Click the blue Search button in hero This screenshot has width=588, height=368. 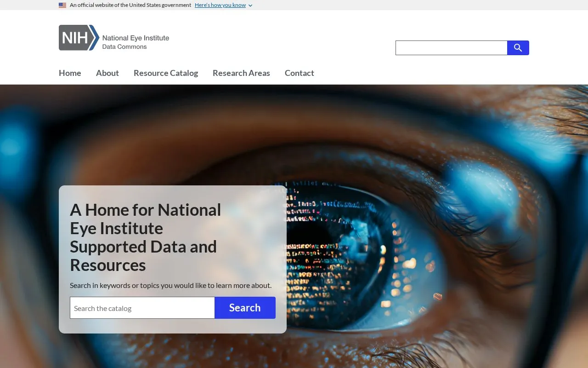coord(245,308)
